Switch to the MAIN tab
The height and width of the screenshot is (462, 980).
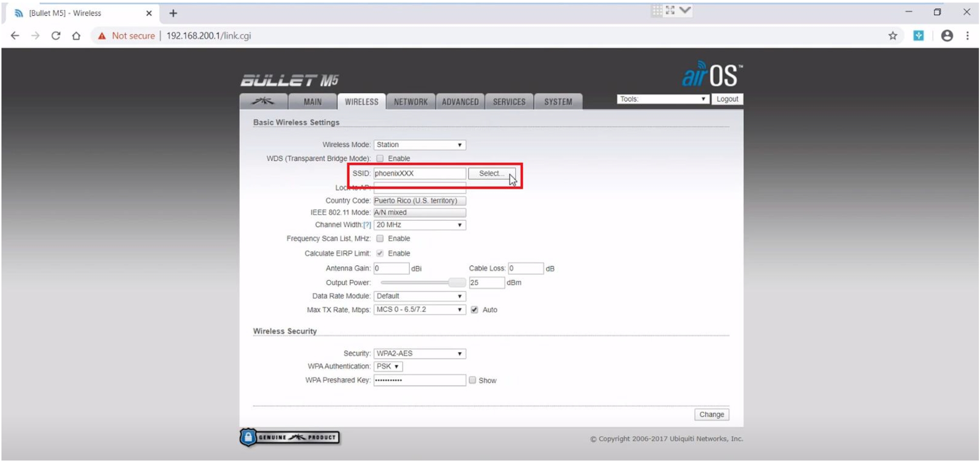pos(313,102)
